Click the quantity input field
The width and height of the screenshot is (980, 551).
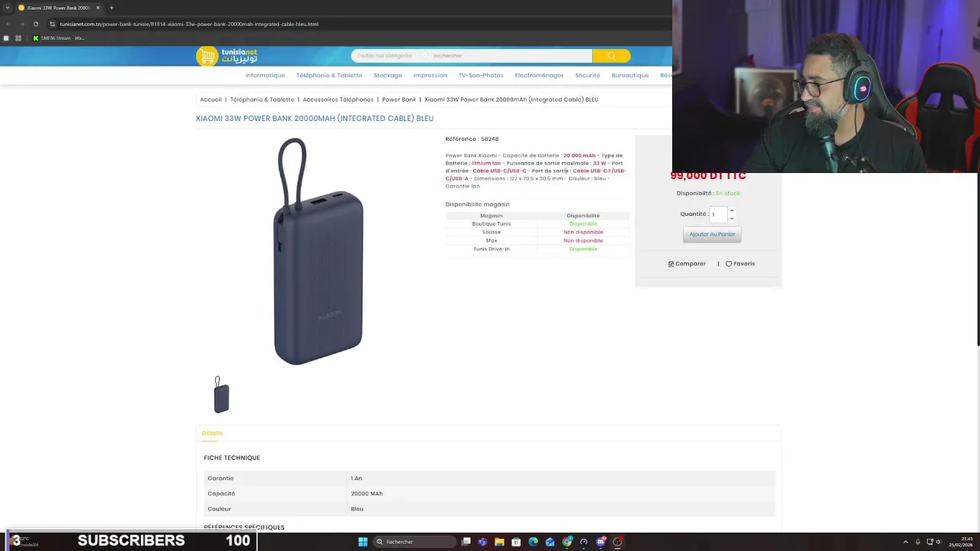click(x=718, y=214)
